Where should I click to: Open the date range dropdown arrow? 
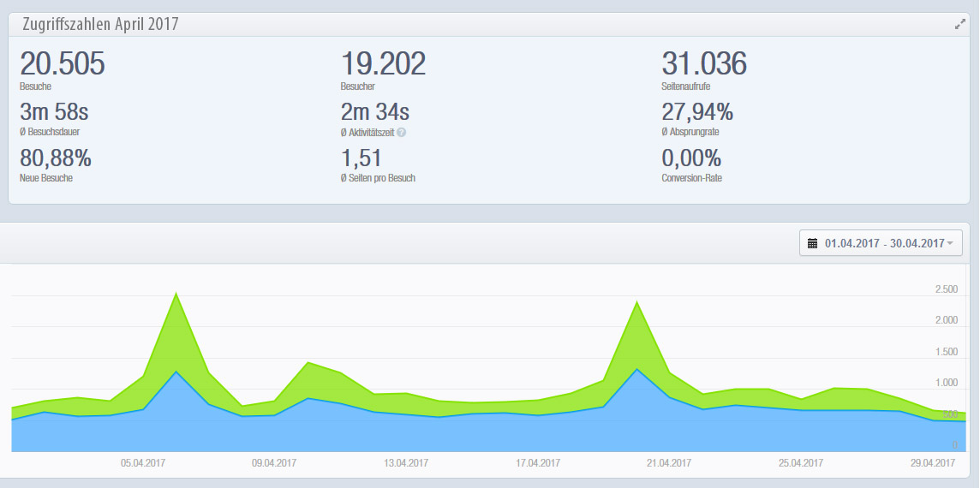950,243
